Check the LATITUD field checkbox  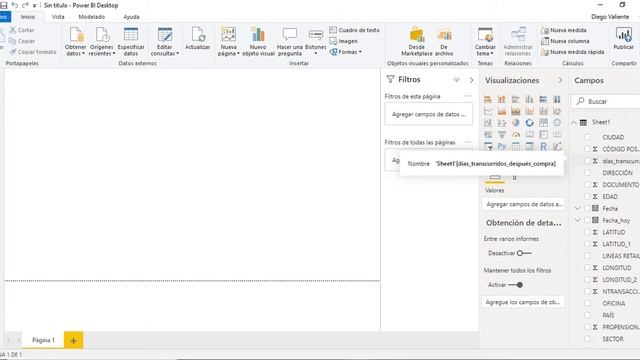point(587,232)
